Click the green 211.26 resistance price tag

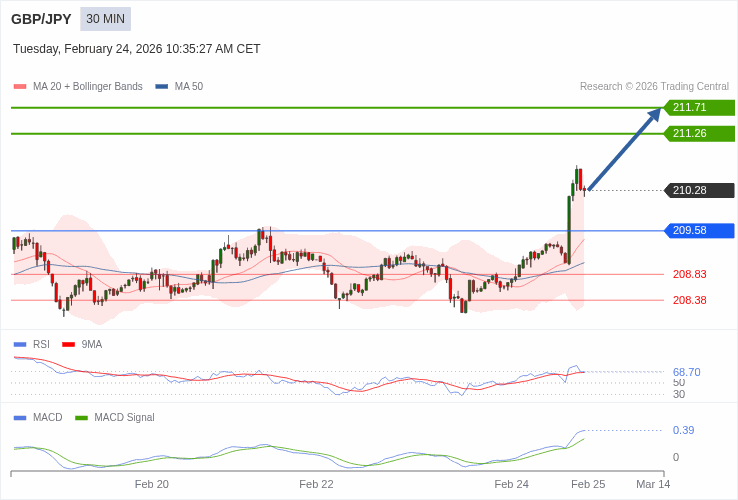tap(699, 134)
